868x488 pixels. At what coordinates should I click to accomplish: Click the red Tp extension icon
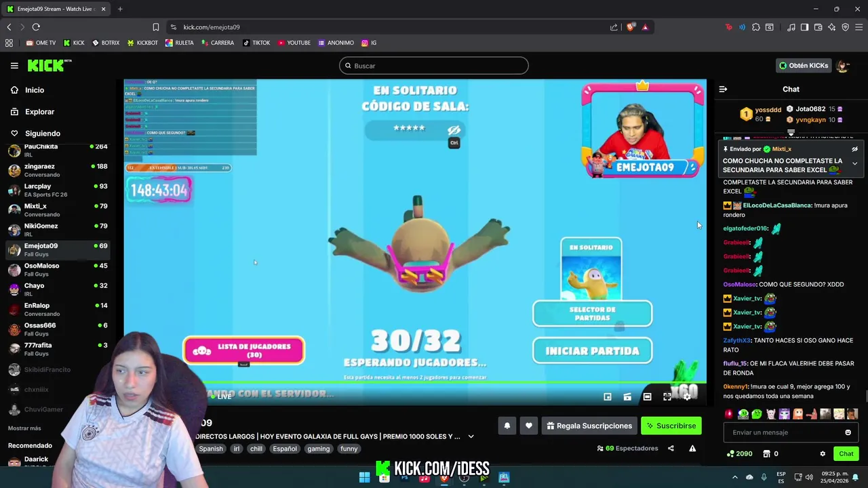(729, 27)
